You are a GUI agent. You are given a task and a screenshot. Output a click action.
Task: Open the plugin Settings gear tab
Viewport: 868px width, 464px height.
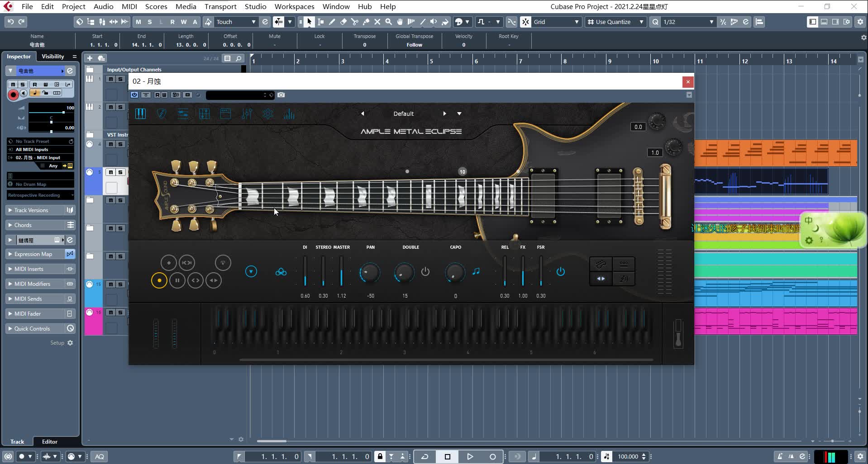click(x=268, y=114)
